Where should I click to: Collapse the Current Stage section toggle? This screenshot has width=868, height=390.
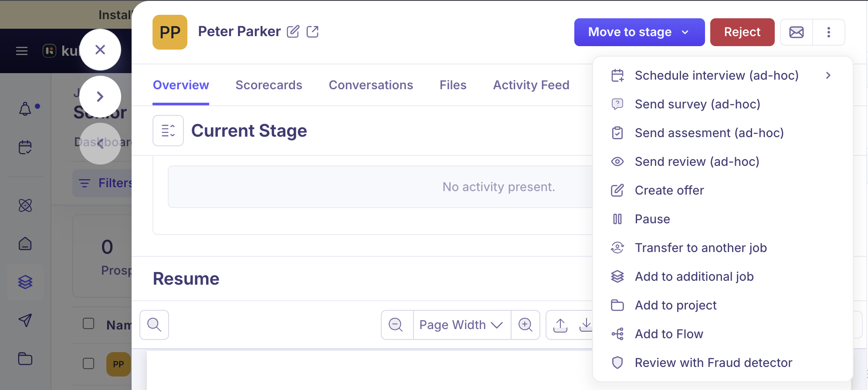(x=168, y=131)
